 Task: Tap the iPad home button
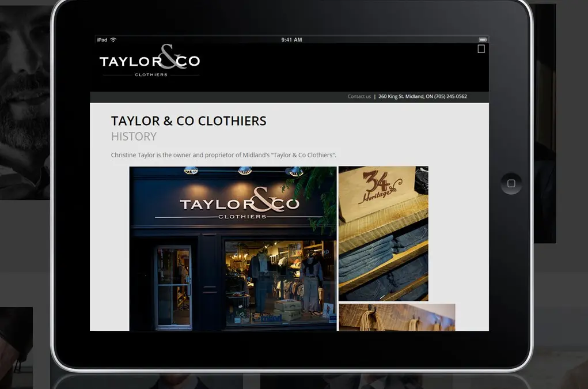(511, 183)
